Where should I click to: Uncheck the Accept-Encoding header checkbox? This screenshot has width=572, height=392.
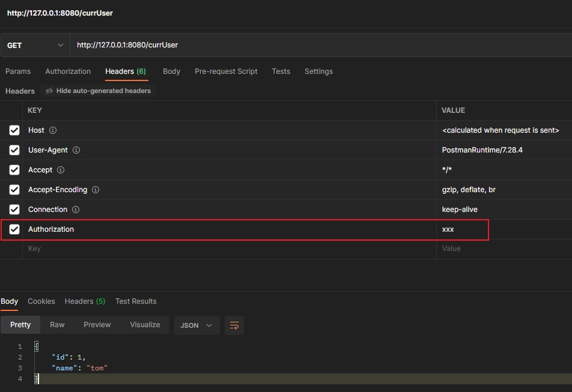click(14, 190)
